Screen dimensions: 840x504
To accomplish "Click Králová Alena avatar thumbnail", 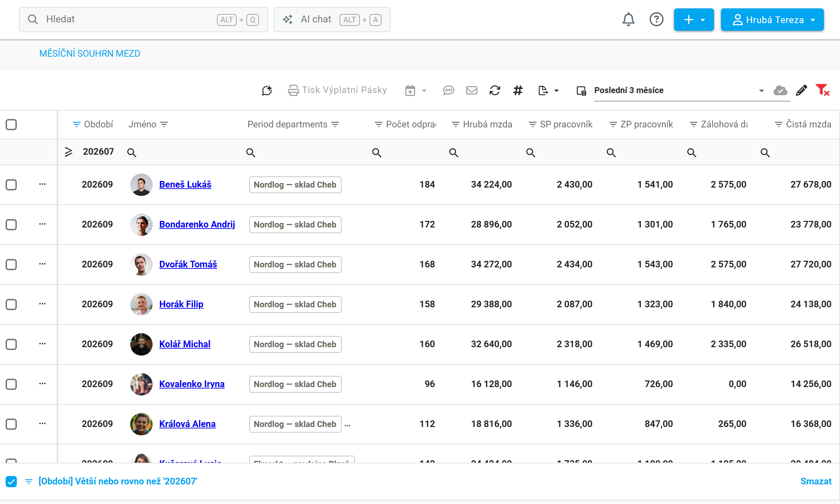I will [141, 424].
